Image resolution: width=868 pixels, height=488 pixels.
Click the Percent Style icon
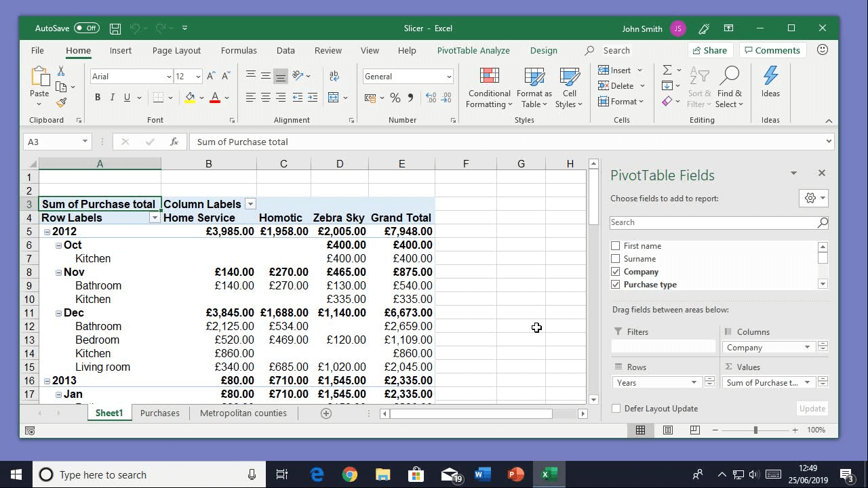pos(395,98)
